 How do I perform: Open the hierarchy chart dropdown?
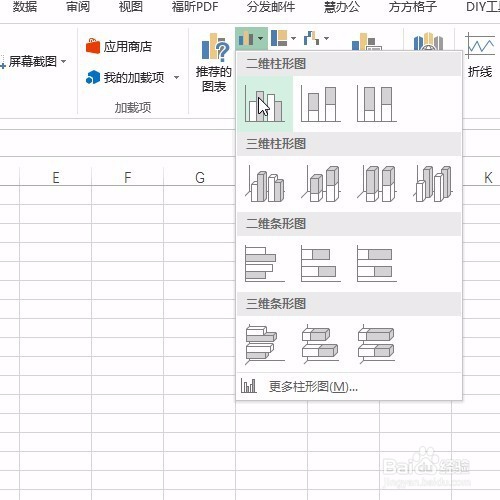pyautogui.click(x=283, y=39)
